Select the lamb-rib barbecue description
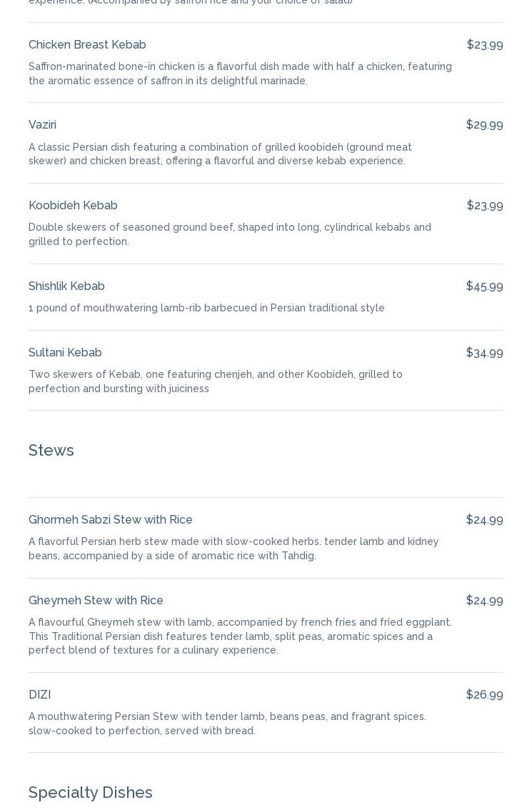 tap(206, 309)
